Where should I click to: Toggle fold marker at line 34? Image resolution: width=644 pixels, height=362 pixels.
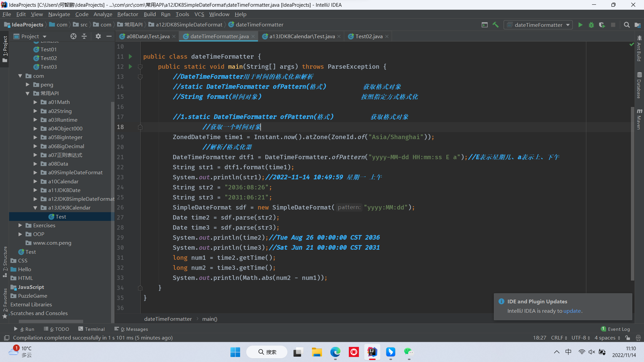point(140,288)
